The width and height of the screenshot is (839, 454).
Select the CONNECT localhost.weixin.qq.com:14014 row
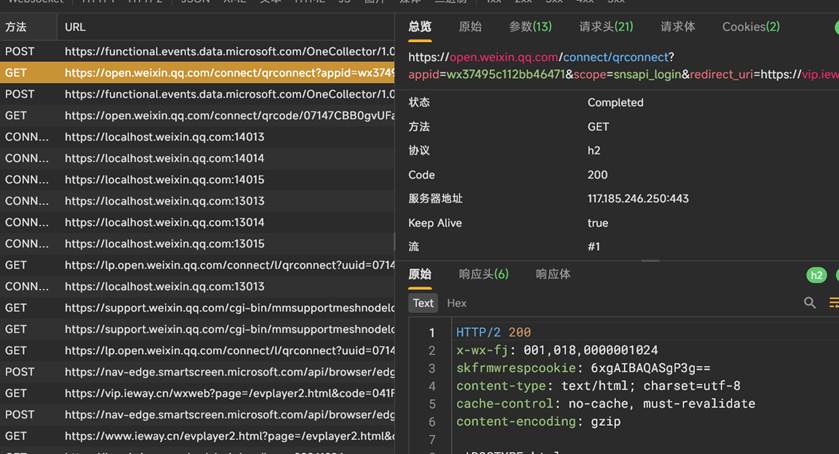click(x=197, y=158)
